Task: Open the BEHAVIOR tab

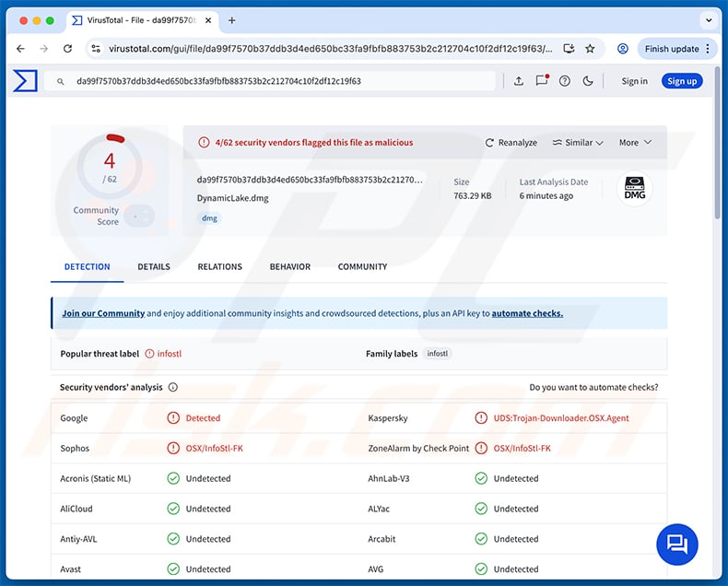Action: 289,267
